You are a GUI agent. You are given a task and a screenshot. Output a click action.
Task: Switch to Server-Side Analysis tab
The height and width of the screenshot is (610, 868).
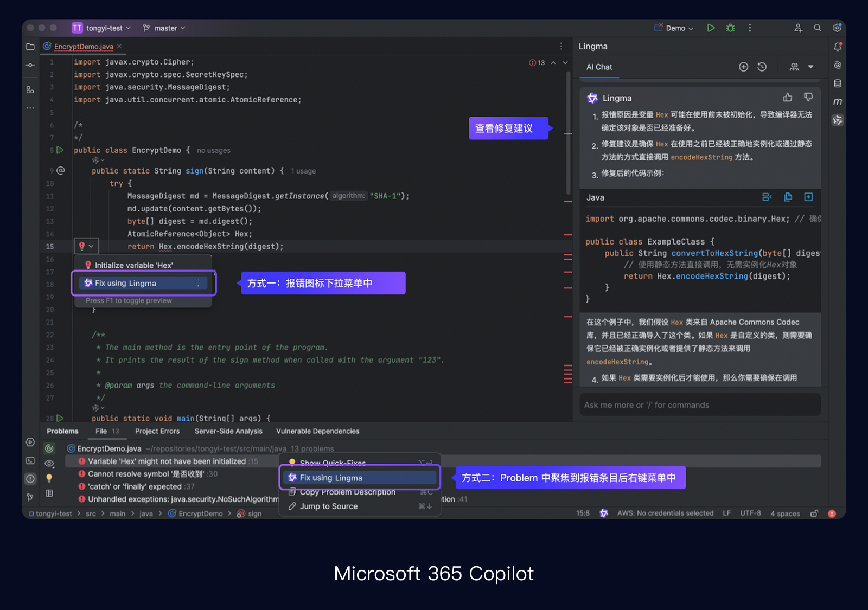(x=228, y=431)
